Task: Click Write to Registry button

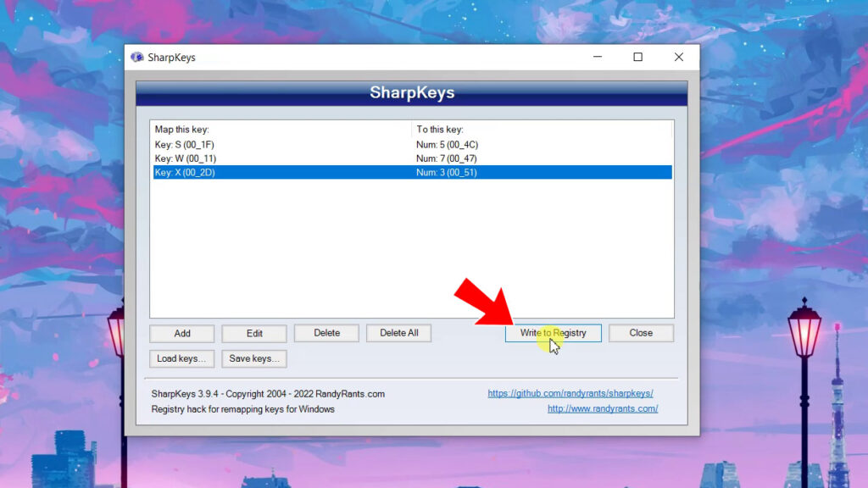Action: tap(553, 333)
